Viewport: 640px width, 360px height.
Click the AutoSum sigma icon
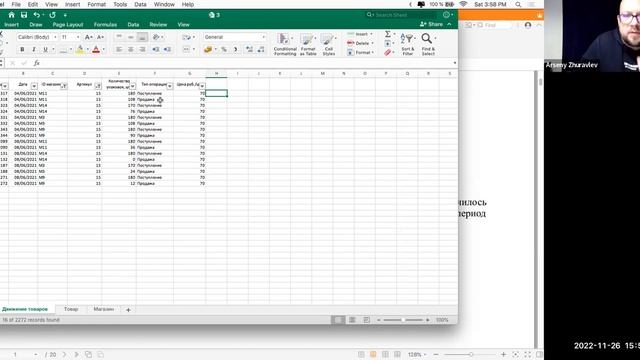click(x=388, y=34)
